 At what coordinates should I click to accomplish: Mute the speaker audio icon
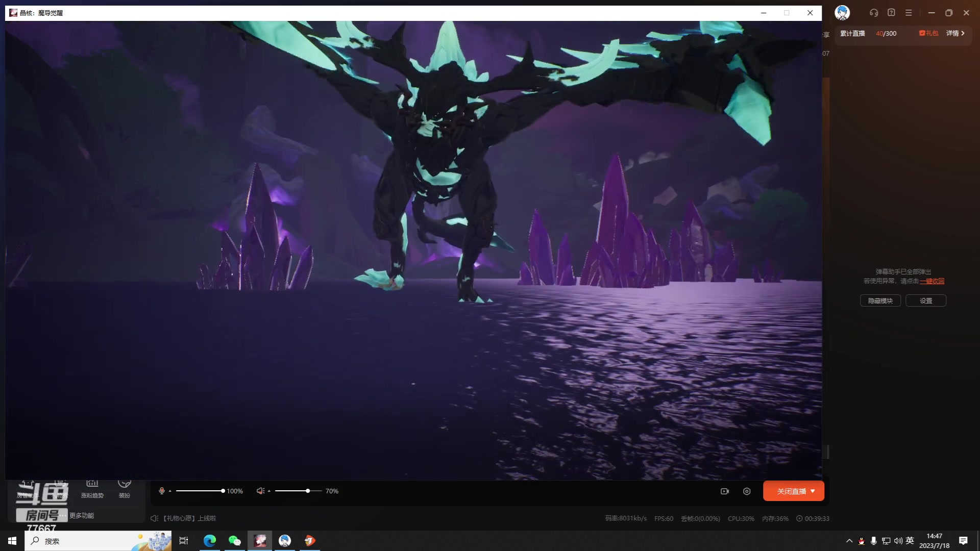pyautogui.click(x=260, y=491)
